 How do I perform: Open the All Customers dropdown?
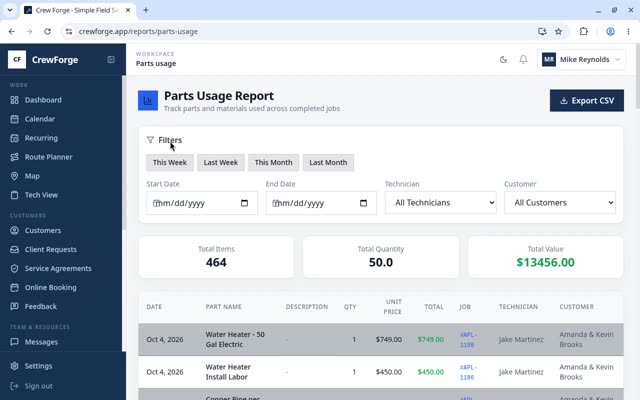[560, 202]
